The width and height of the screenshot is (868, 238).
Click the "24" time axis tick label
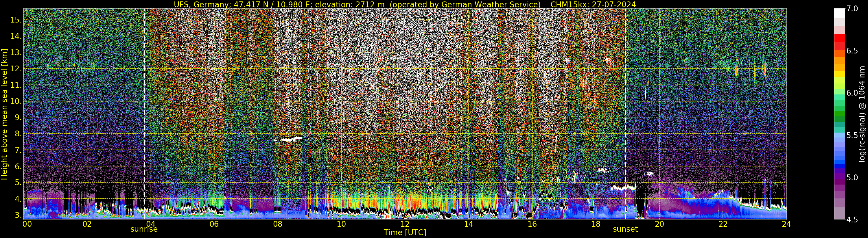coord(786,224)
